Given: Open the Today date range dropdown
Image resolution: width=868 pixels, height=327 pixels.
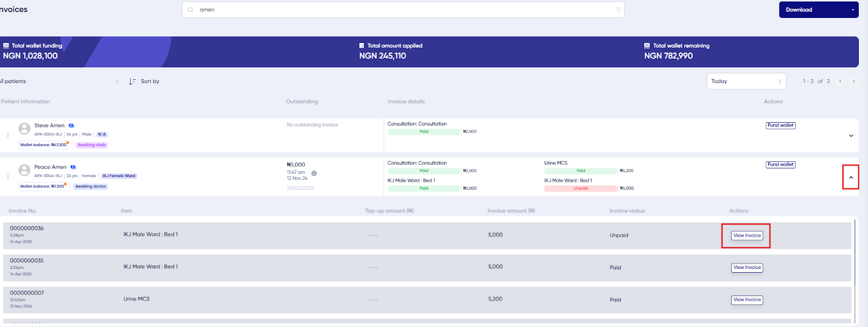Looking at the screenshot, I should (x=746, y=81).
